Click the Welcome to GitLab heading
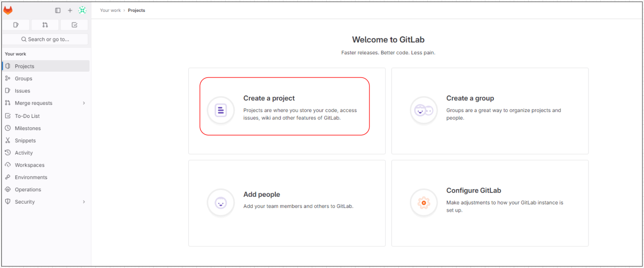This screenshot has height=268, width=644. pos(388,40)
